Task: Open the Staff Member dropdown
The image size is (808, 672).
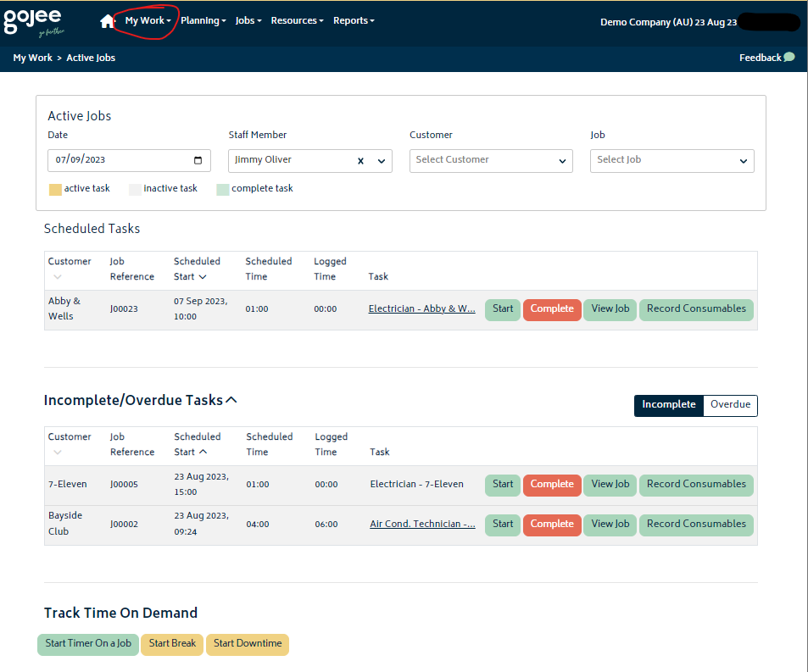Action: (310, 161)
